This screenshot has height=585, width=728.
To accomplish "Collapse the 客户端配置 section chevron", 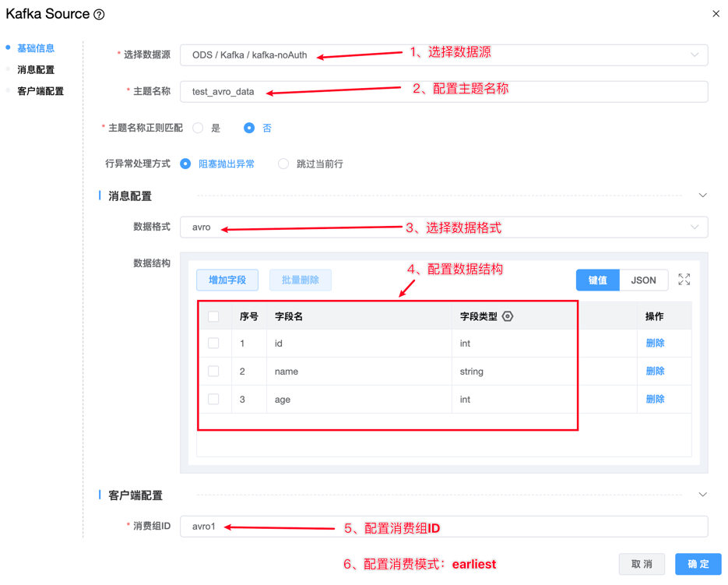I will [x=702, y=495].
